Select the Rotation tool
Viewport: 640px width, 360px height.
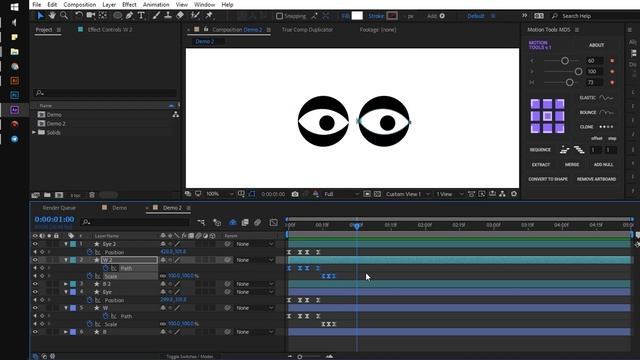pos(78,16)
